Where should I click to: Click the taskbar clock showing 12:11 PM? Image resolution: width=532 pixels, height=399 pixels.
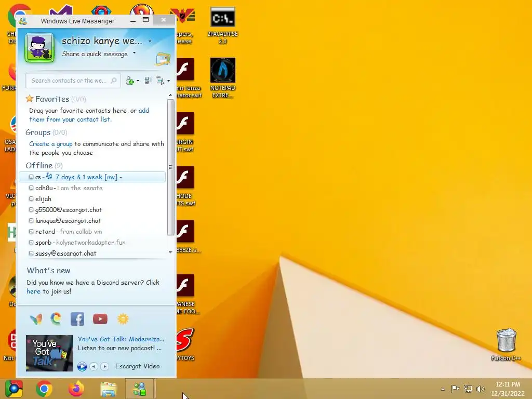pyautogui.click(x=508, y=389)
